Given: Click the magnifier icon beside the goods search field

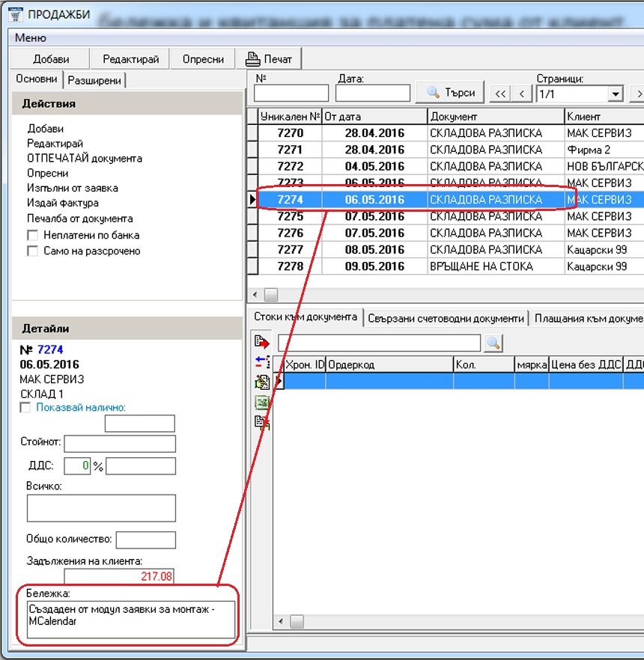Looking at the screenshot, I should click(x=493, y=343).
